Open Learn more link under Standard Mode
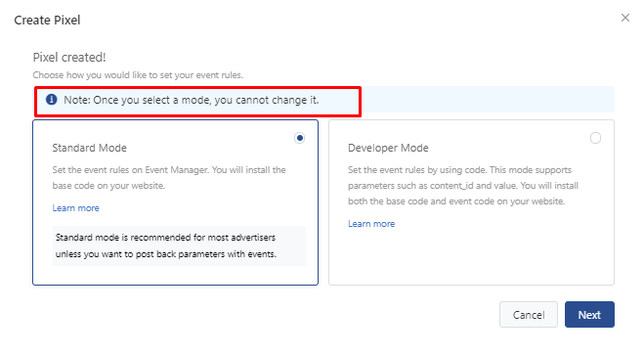The image size is (644, 356). tap(75, 208)
